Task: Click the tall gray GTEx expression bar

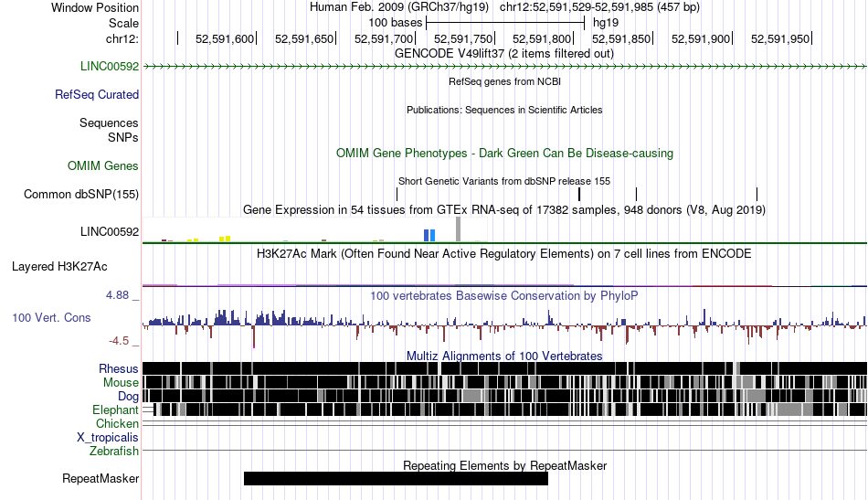Action: pyautogui.click(x=459, y=229)
